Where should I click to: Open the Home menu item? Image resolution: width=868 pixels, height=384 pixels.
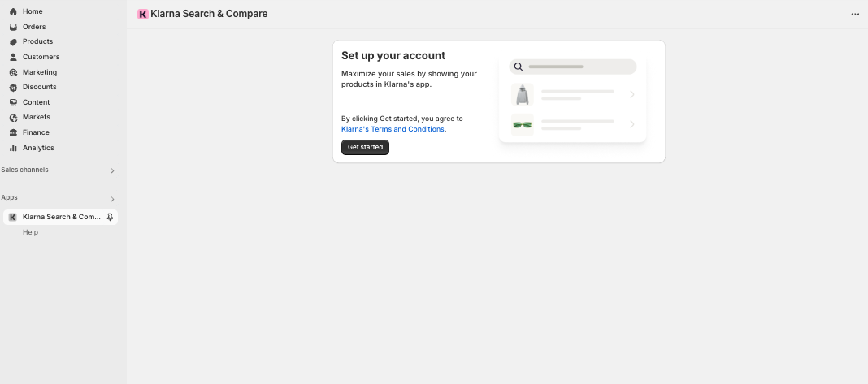[x=33, y=11]
